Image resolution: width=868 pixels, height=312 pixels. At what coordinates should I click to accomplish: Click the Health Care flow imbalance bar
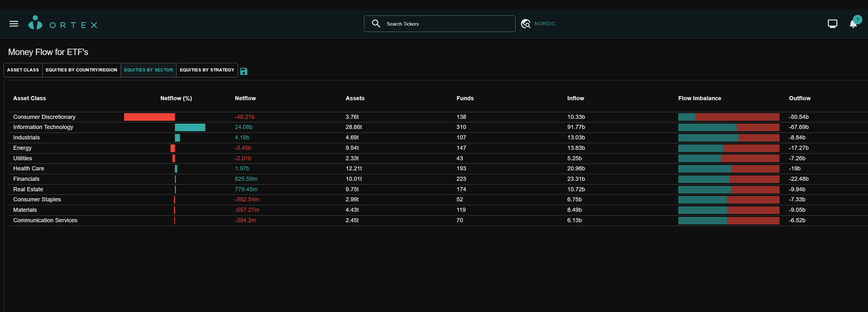click(x=728, y=169)
